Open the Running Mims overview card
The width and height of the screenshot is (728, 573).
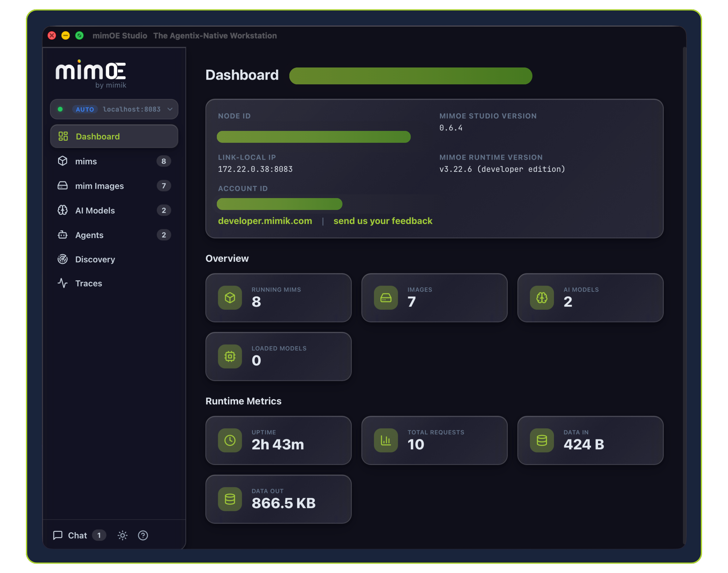[x=278, y=298]
